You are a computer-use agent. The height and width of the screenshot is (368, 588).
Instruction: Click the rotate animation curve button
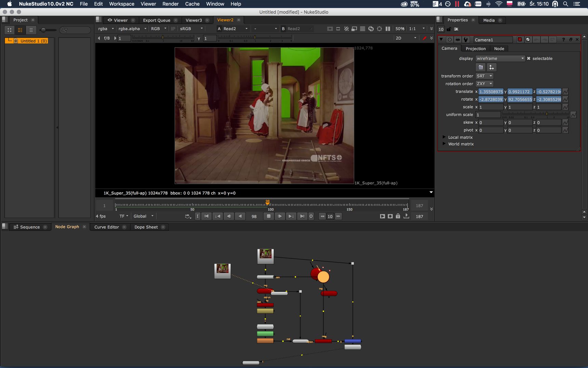click(565, 99)
